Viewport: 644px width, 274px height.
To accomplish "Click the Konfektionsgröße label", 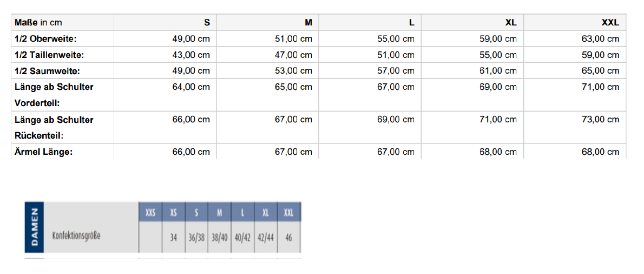I will pos(76,236).
